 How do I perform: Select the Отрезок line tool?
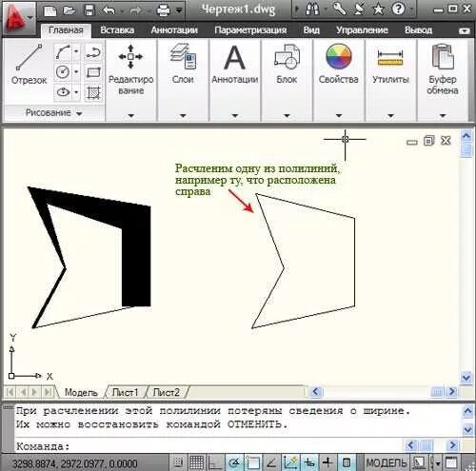point(29,65)
